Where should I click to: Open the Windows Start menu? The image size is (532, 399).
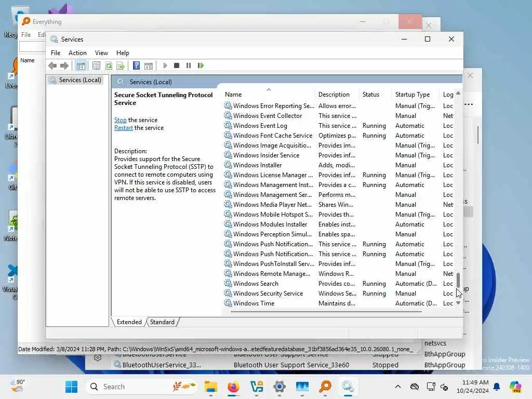point(71,387)
